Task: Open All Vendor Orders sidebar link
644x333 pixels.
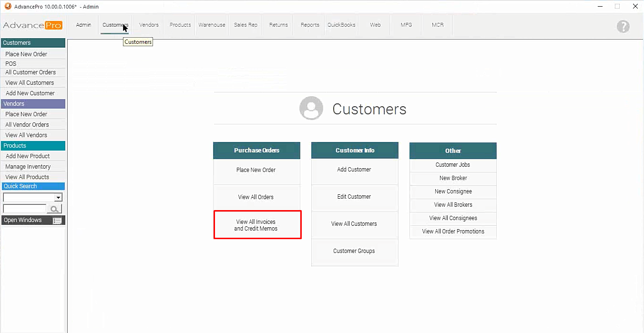Action: 27,125
